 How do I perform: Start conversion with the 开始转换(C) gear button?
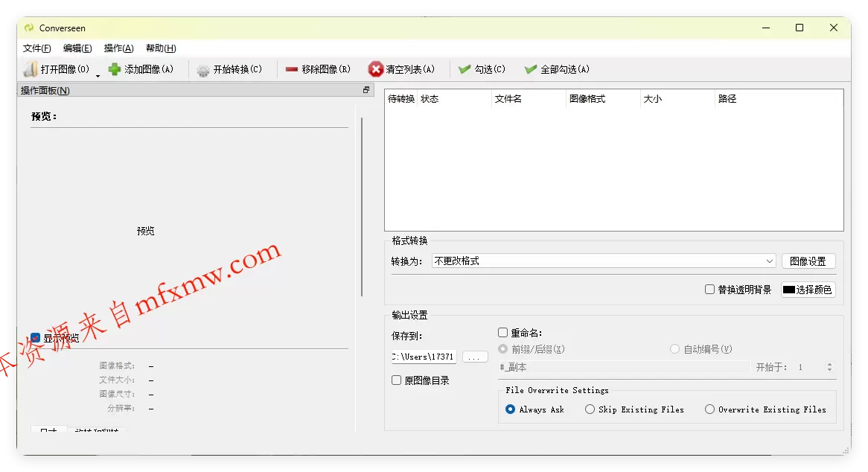230,70
